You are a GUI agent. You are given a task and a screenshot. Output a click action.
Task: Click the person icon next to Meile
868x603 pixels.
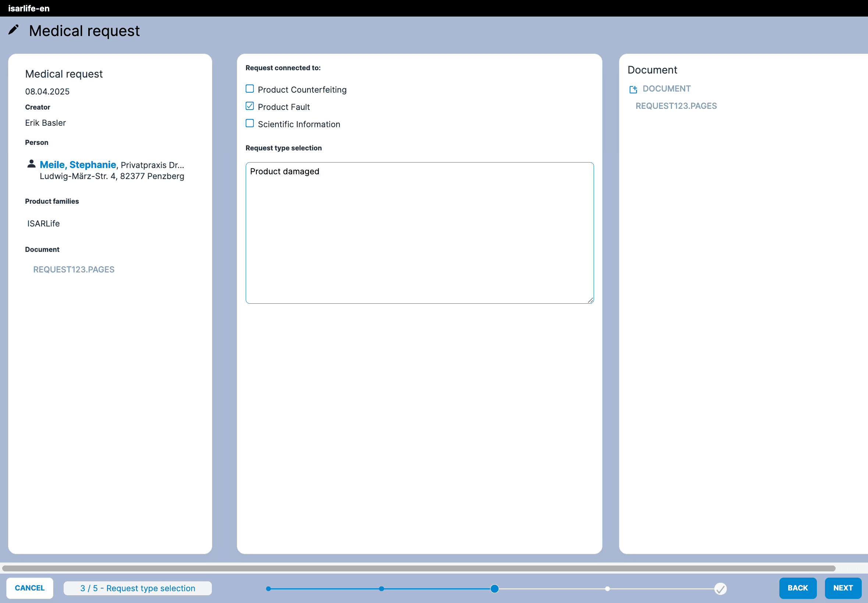(x=31, y=164)
